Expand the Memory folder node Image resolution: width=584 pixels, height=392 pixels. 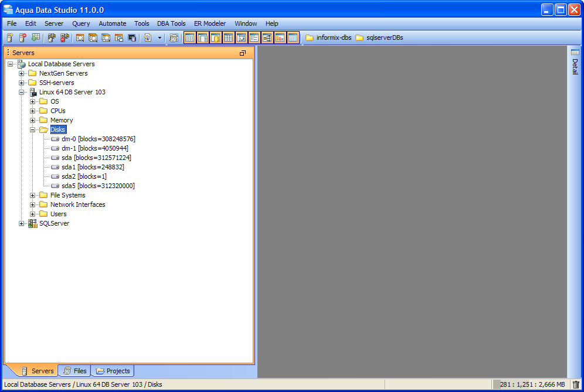pos(32,120)
